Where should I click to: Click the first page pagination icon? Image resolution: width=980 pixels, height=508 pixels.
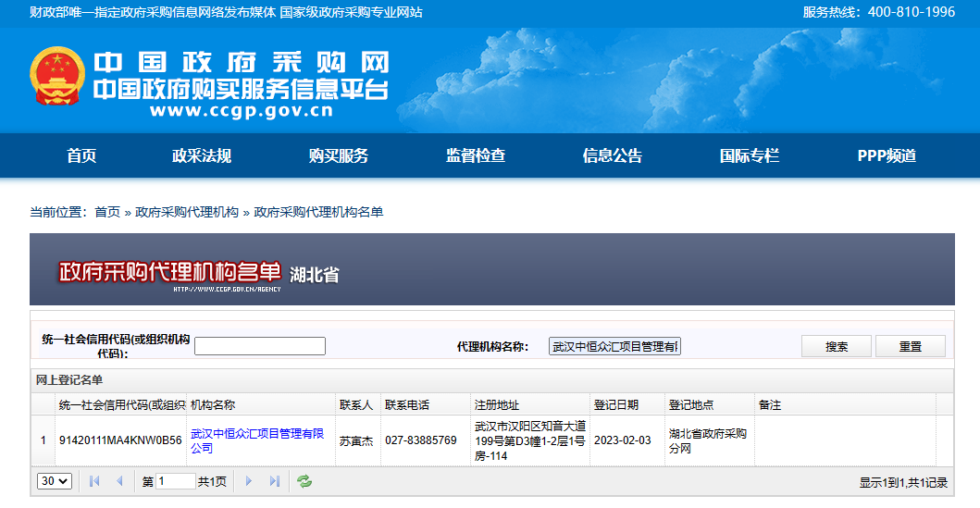(94, 481)
